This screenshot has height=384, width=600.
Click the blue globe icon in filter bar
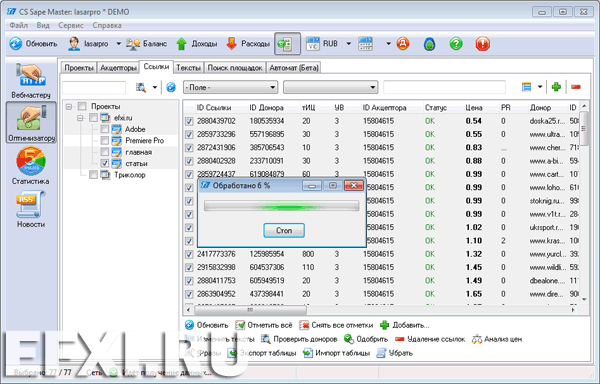(171, 87)
